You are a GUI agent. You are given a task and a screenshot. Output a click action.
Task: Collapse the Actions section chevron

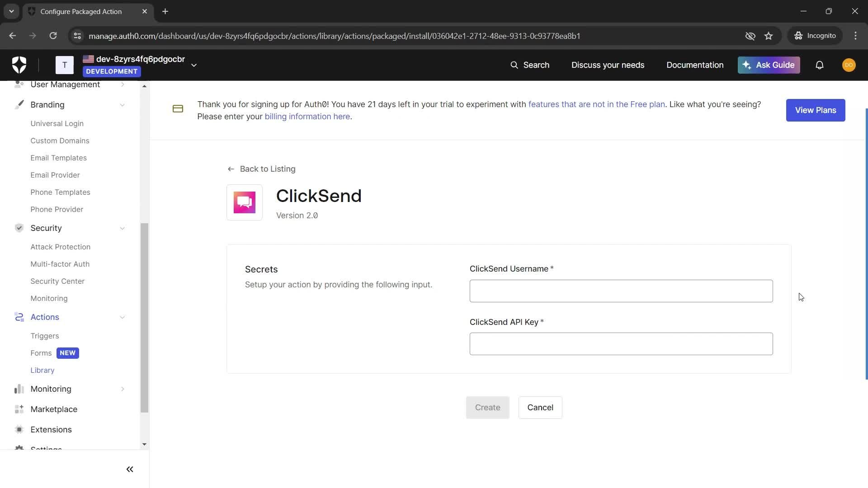click(122, 317)
